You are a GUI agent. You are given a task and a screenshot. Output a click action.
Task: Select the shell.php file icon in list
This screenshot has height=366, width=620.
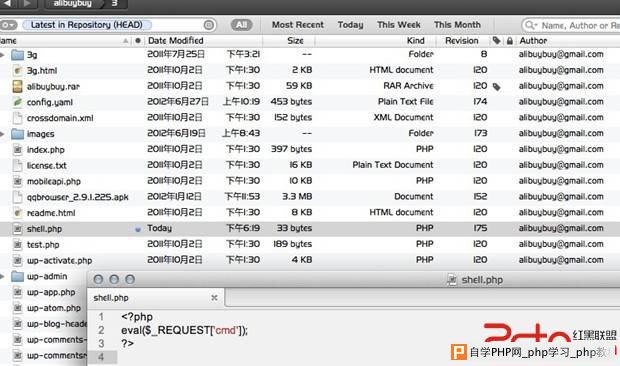[17, 228]
